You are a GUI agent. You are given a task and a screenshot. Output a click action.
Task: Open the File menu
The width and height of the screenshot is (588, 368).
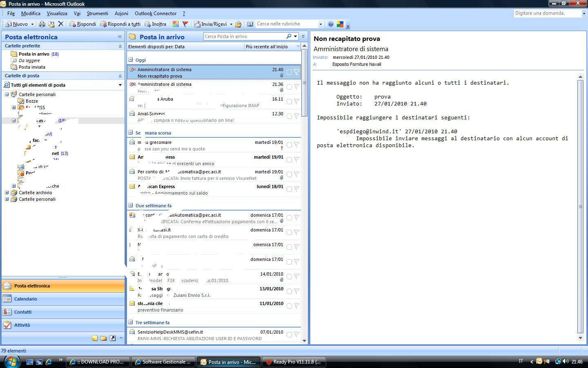pos(11,13)
